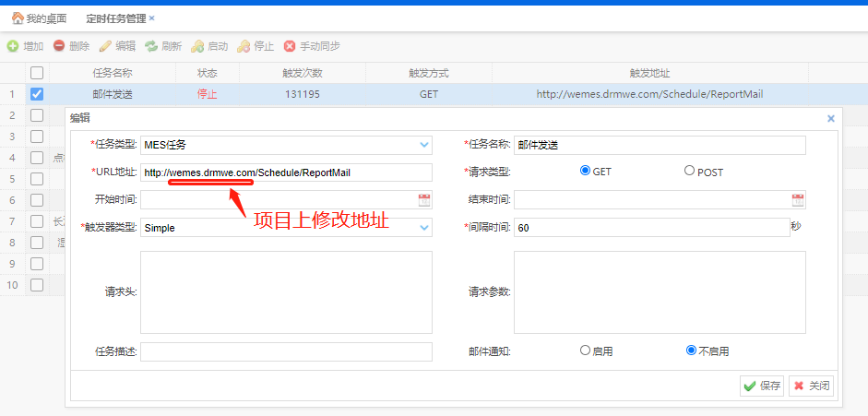Expand the task type (MES任务) dropdown
This screenshot has height=416, width=868.
(x=424, y=145)
